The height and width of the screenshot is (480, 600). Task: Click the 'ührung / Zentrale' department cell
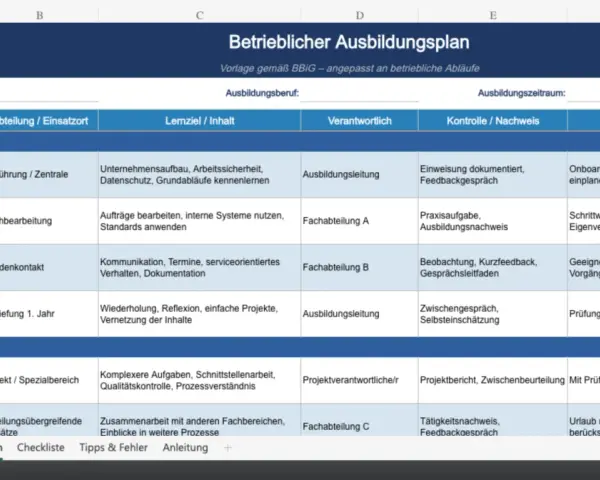[49, 175]
